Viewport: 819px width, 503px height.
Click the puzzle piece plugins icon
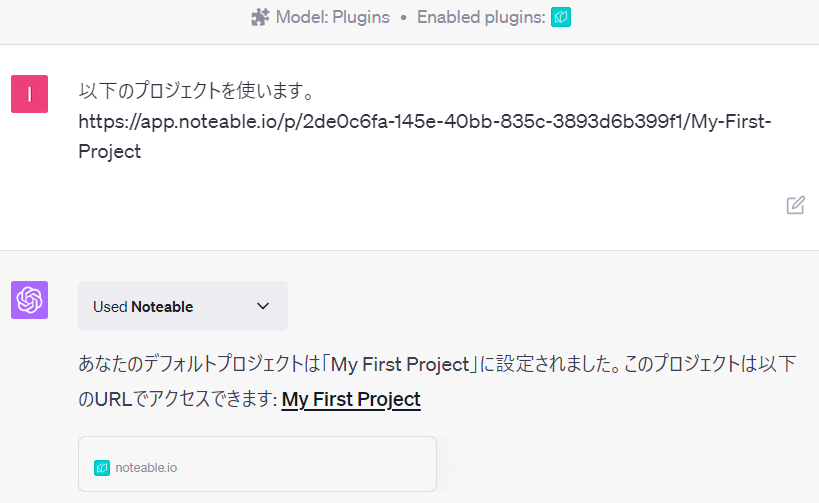click(x=260, y=17)
